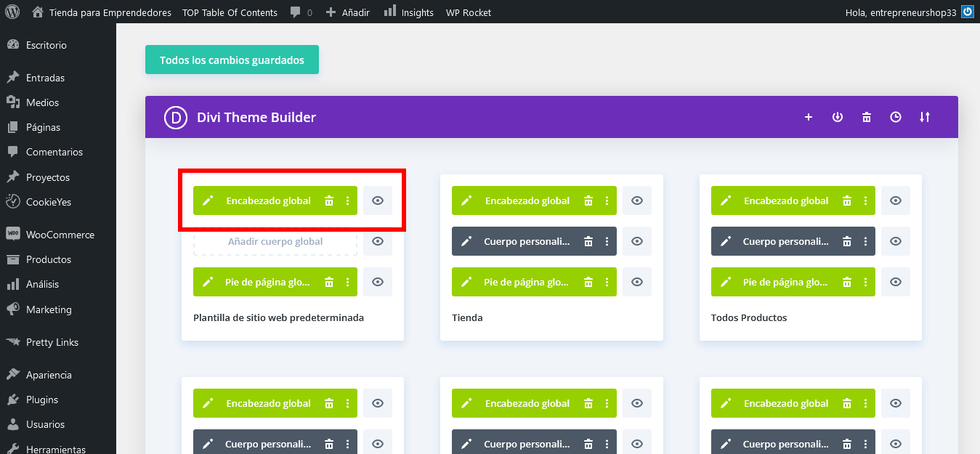Screen dimensions: 980x454
Task: Delete Pie de página in Tienda template
Action: (x=588, y=282)
